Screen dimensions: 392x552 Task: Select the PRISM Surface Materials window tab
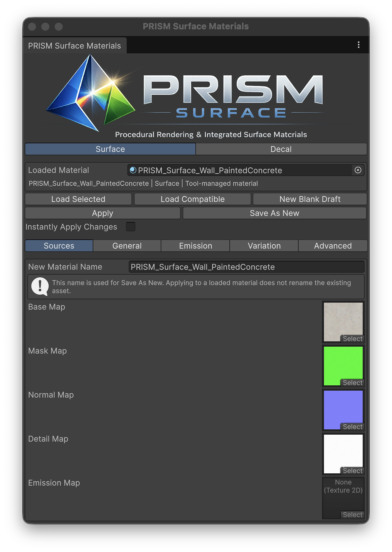coord(75,46)
